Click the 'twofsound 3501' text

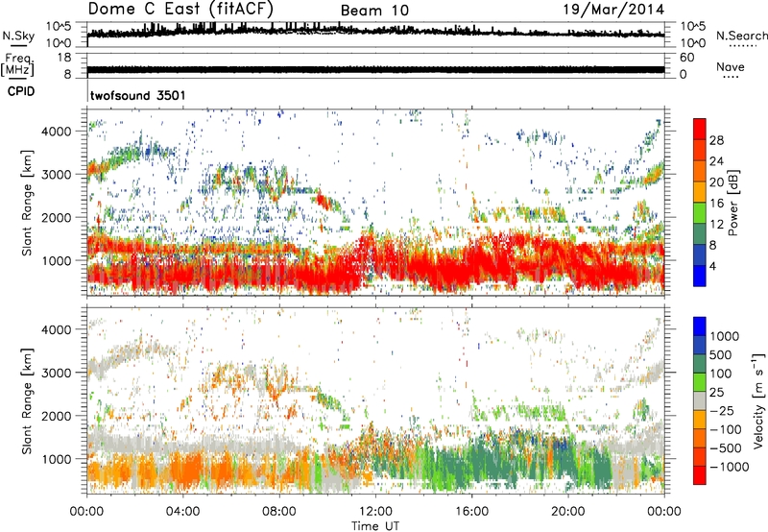138,95
